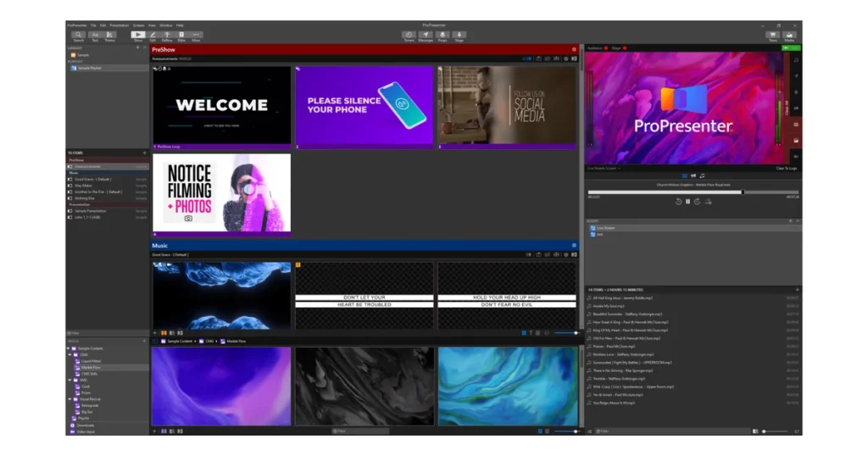Select the Please Silence Your Phone slide
Viewport: 868px width, 456px height.
click(364, 108)
